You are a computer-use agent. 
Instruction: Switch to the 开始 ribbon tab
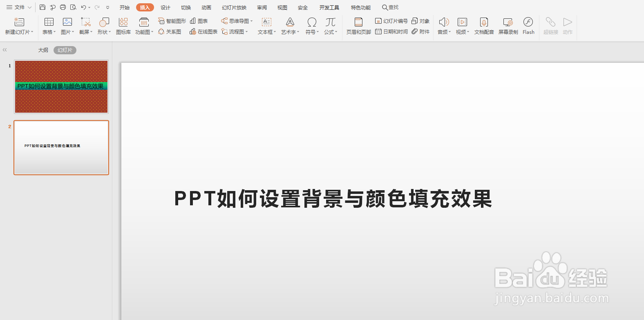click(x=125, y=7)
